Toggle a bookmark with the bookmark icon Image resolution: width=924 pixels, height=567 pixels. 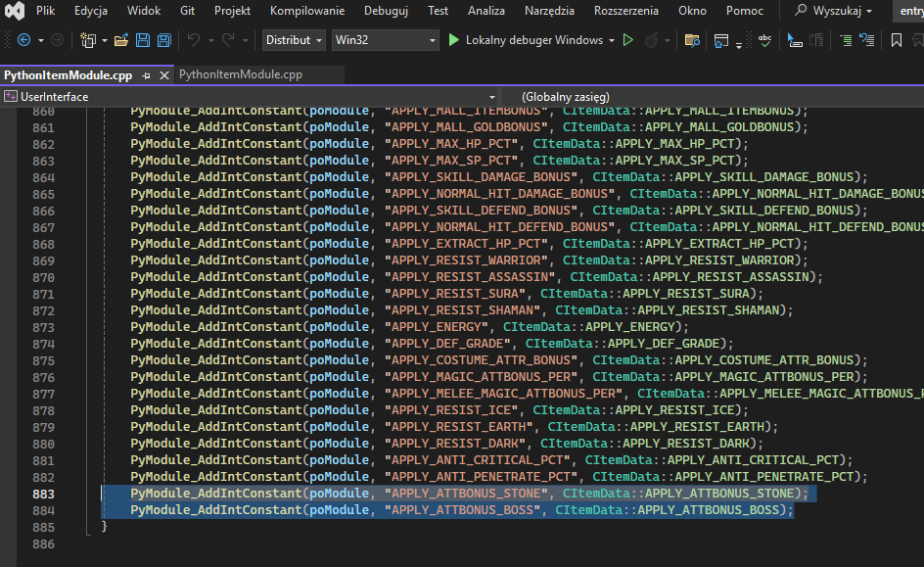[897, 40]
